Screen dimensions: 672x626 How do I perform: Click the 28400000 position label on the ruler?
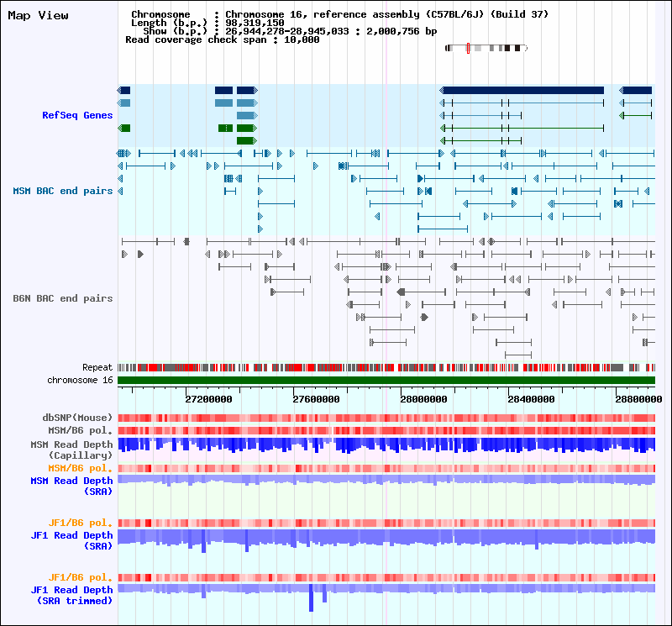pos(532,399)
